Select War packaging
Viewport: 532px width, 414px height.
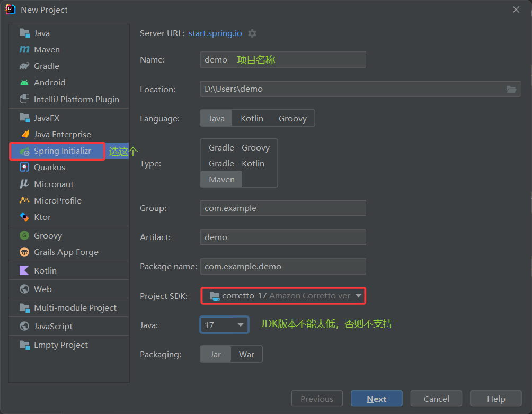[x=246, y=354]
